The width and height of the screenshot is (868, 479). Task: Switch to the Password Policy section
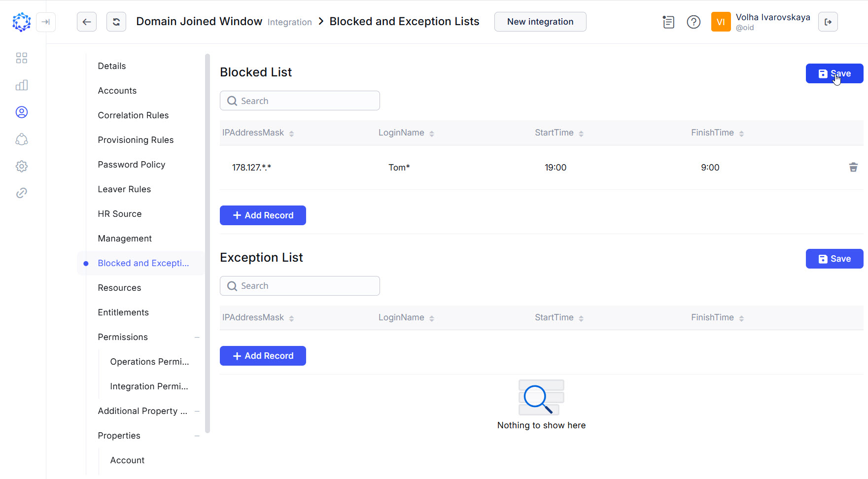pos(131,165)
